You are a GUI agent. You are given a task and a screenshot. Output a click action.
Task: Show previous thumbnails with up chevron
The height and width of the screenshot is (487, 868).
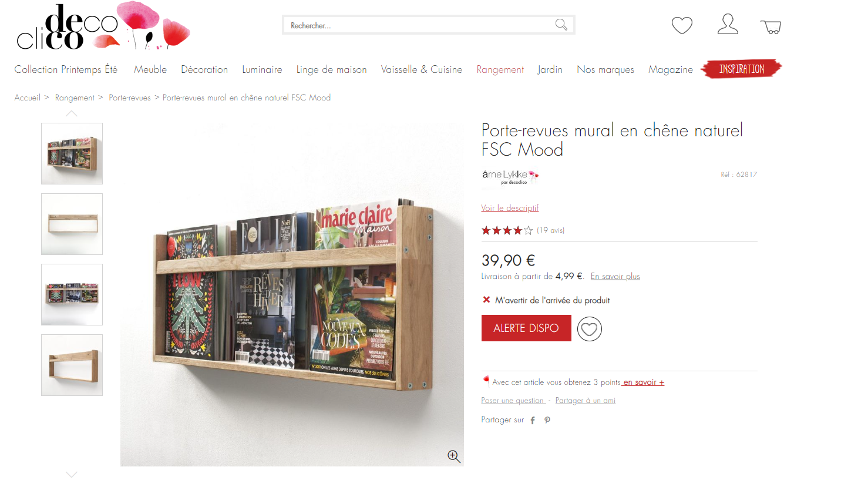pos(72,113)
